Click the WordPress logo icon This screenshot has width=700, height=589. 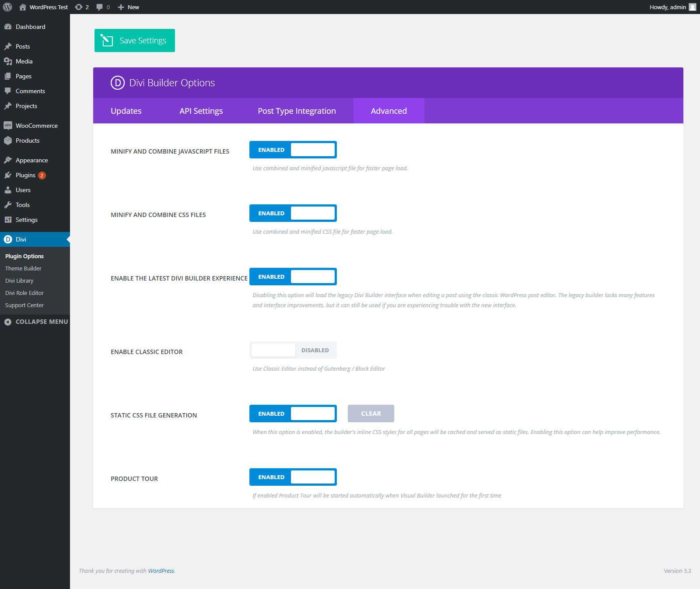point(7,7)
